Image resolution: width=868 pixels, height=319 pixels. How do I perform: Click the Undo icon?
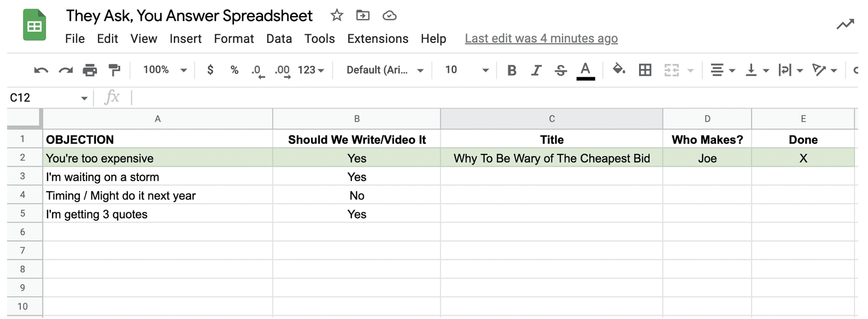click(x=41, y=70)
